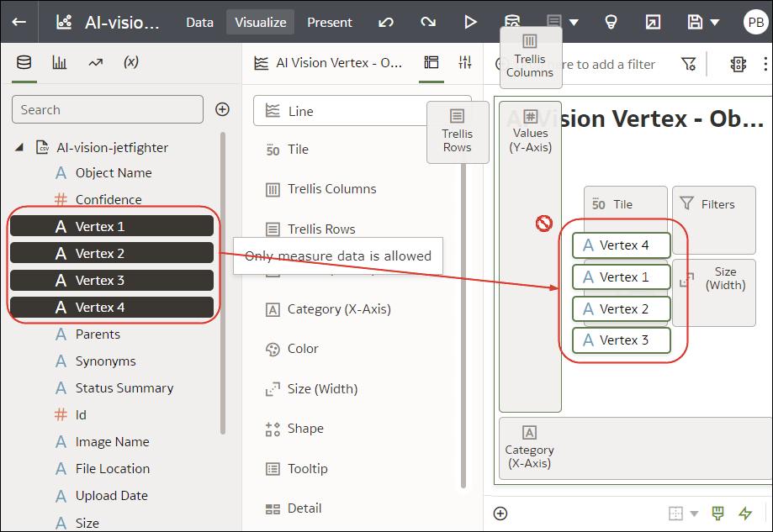The width and height of the screenshot is (773, 532).
Task: Switch to the Visualizations panel bar-chart icon
Action: pyautogui.click(x=59, y=61)
